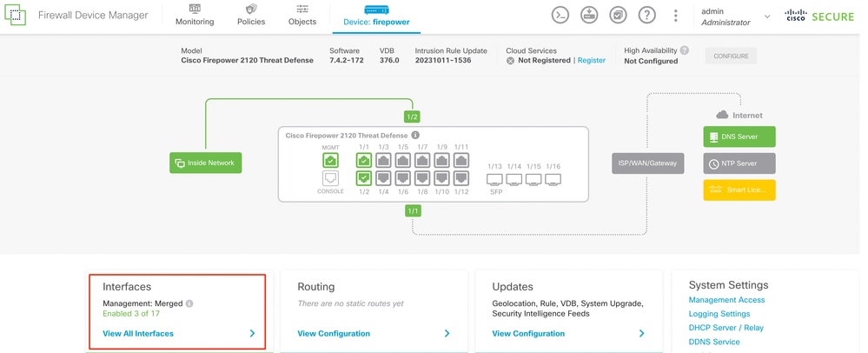Click High Availability help icon
Image resolution: width=868 pixels, height=353 pixels.
684,50
